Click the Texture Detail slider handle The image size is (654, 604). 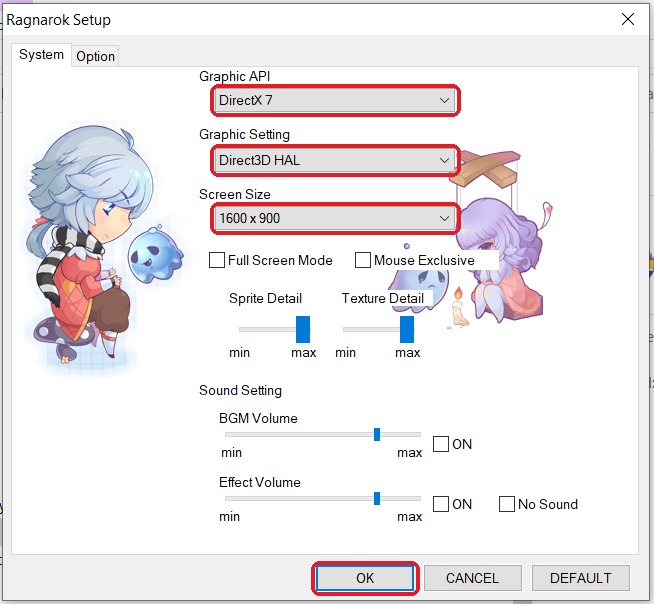pyautogui.click(x=407, y=329)
